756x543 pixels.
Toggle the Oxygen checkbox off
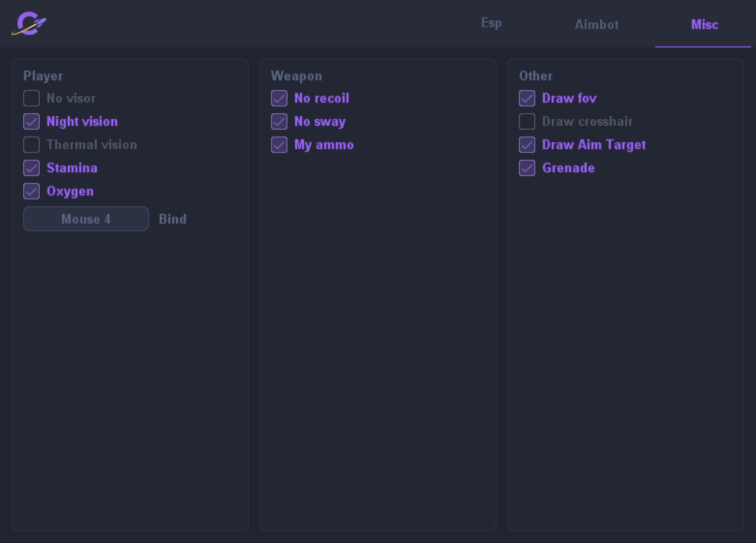coord(31,191)
